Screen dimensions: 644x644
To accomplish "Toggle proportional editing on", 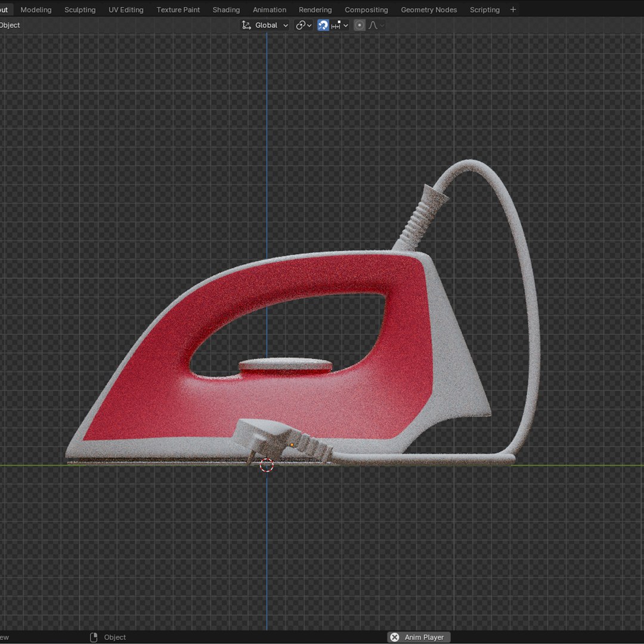I will pos(360,25).
